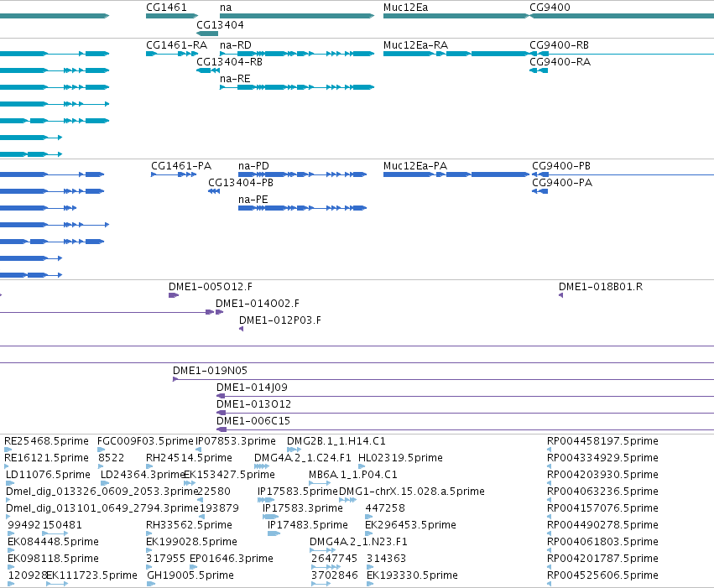Select EST IP07853.3prime
Viewport: 714px width, 588px height.
click(236, 441)
